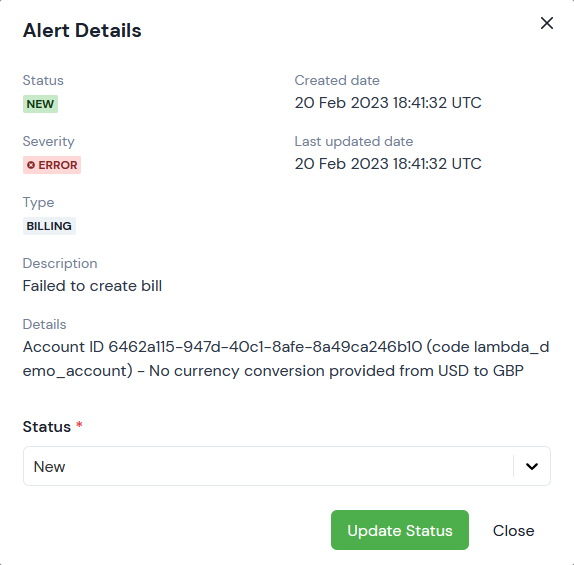Click the Last updated date timestamp value

coord(388,164)
